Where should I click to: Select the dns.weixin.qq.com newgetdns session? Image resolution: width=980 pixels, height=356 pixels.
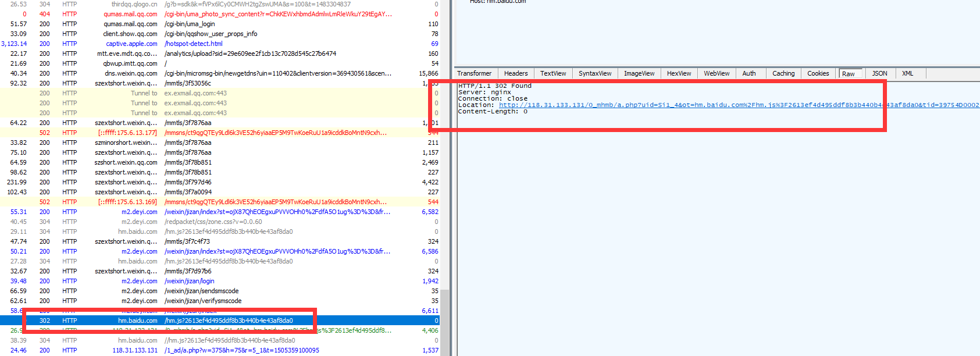220,73
